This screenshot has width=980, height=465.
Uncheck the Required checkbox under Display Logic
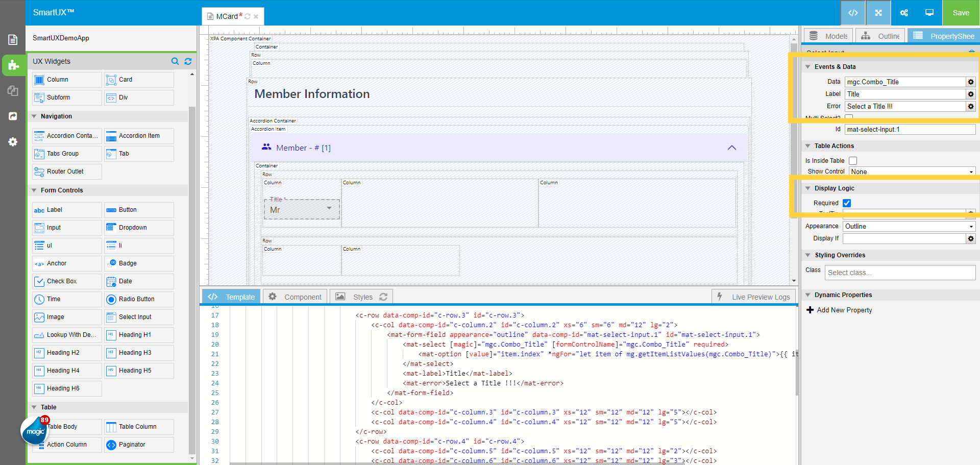point(847,203)
